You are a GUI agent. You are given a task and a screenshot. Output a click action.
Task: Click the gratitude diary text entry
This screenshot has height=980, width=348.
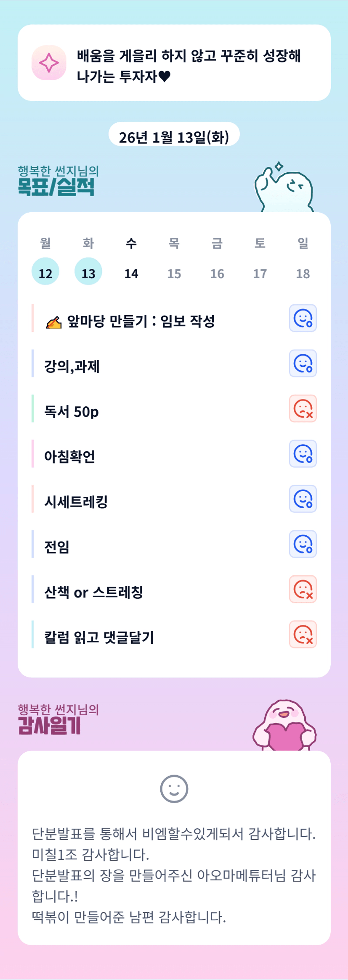174,875
